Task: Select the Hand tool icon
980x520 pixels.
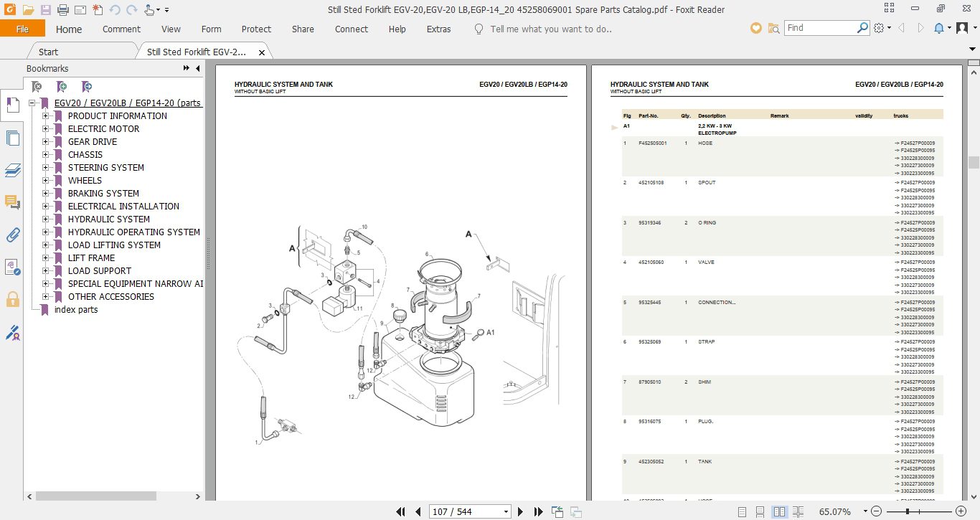Action: coord(149,10)
